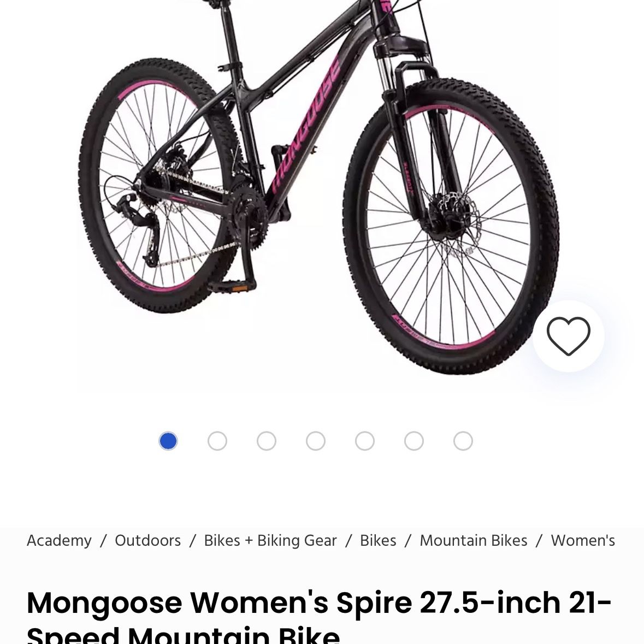Tap the heart favorite icon

569,336
